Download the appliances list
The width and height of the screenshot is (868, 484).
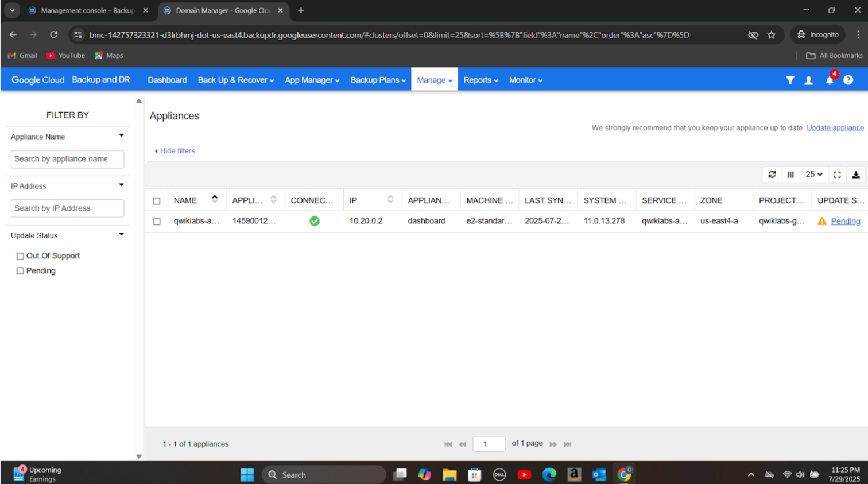click(x=856, y=175)
